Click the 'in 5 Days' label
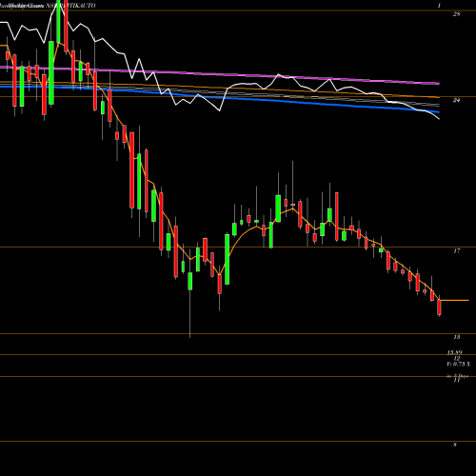This screenshot has width=476, height=476. (457, 376)
